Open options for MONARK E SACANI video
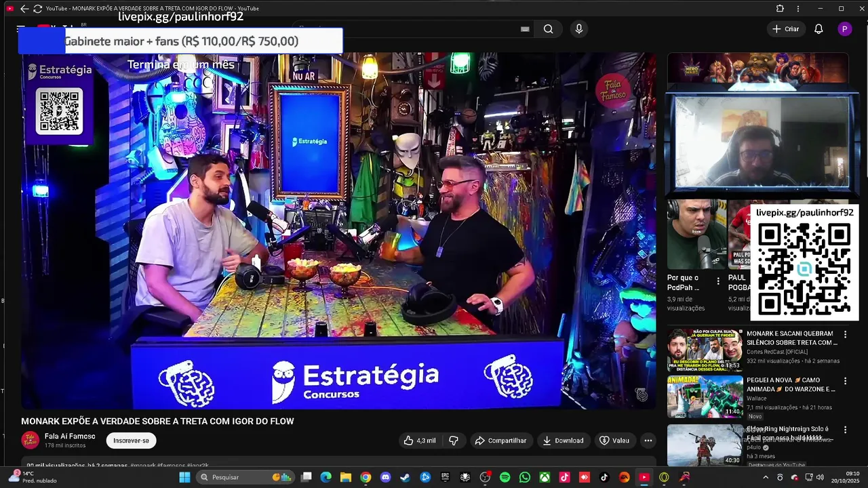The image size is (868, 488). [x=845, y=335]
